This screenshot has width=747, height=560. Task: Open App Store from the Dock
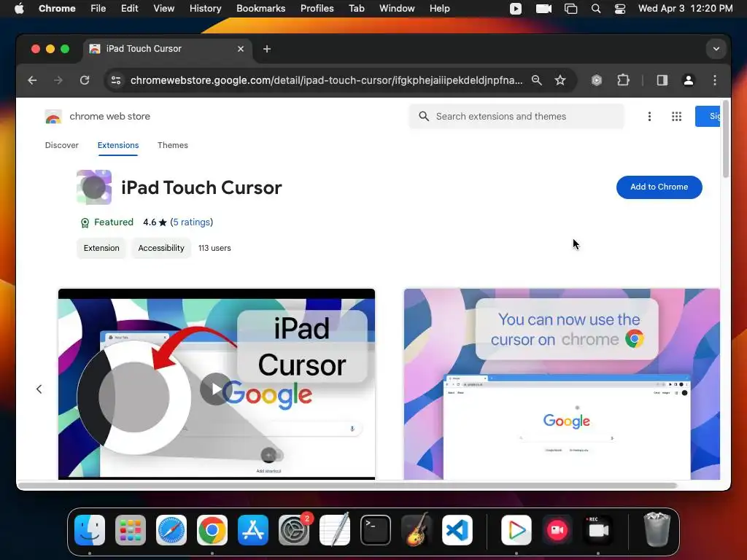click(253, 530)
